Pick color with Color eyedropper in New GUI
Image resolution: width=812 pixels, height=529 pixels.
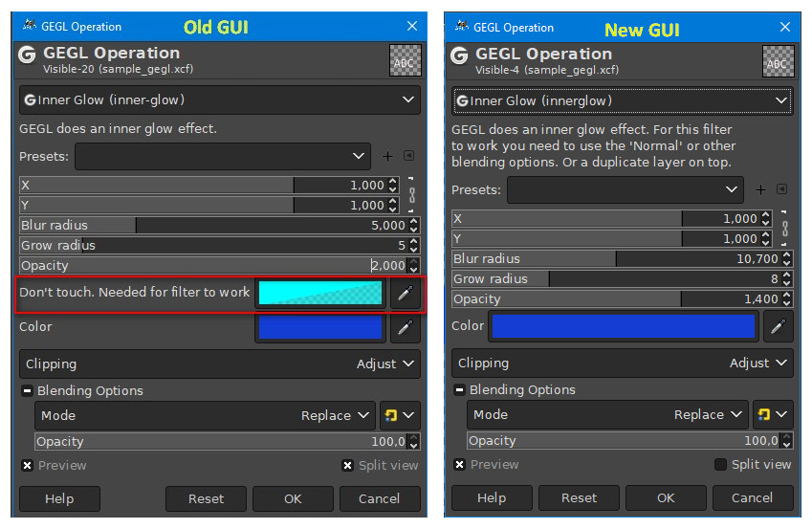[x=778, y=326]
